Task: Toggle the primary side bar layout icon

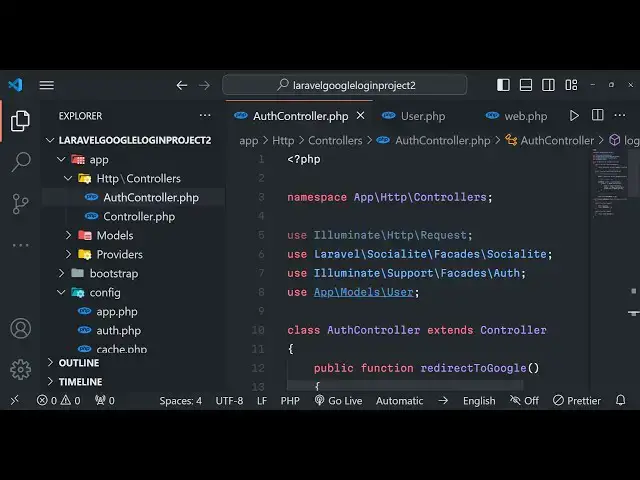Action: (x=503, y=85)
